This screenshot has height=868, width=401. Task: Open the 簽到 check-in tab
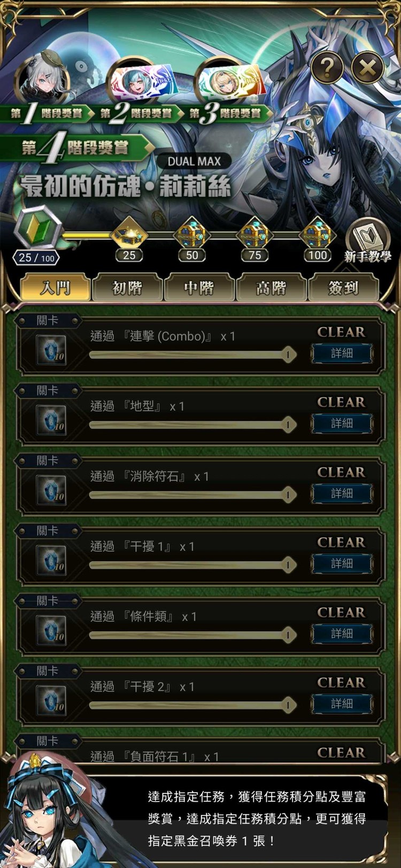[343, 288]
